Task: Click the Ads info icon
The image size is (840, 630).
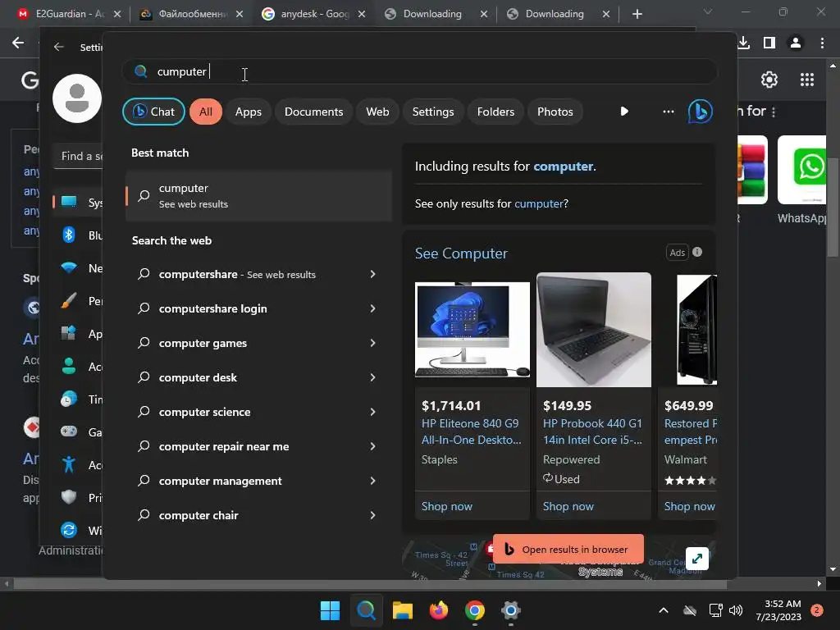Action: 697,252
